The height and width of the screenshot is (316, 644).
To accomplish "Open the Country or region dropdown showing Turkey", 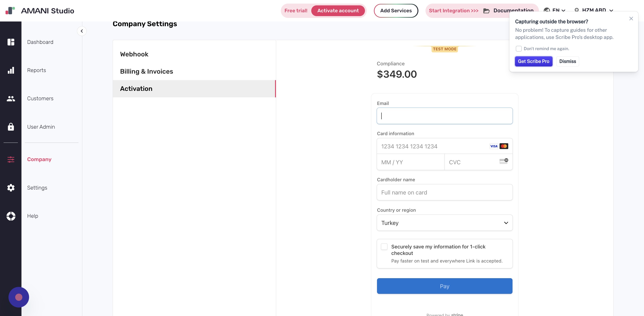I will 445,223.
